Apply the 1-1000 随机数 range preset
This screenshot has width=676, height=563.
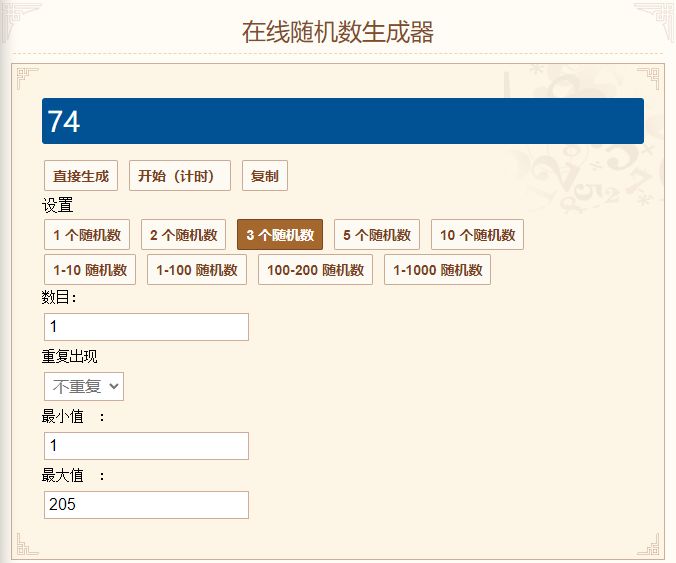pos(437,269)
